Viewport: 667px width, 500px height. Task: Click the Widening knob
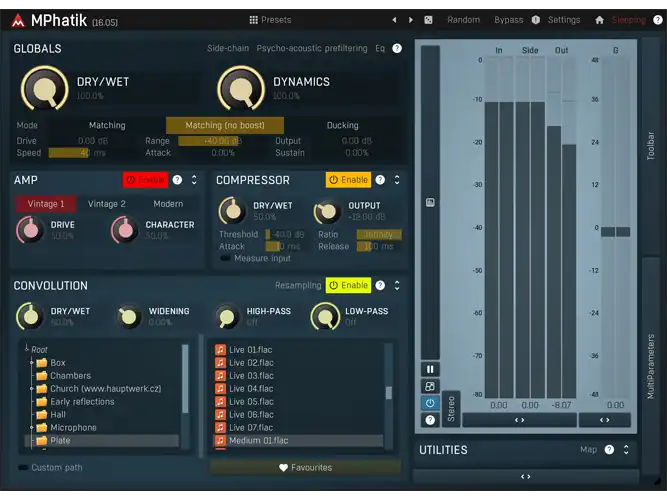128,316
